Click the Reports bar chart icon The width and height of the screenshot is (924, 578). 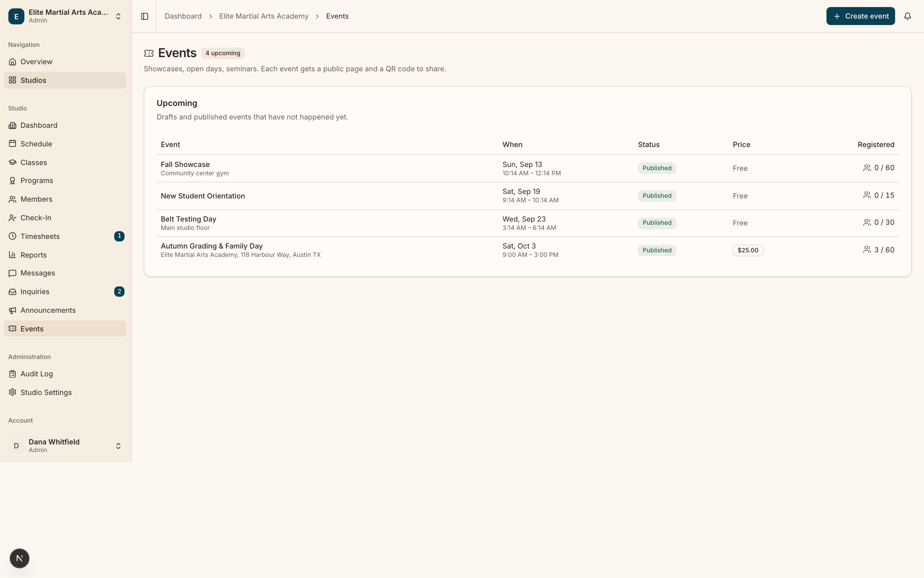click(x=13, y=255)
